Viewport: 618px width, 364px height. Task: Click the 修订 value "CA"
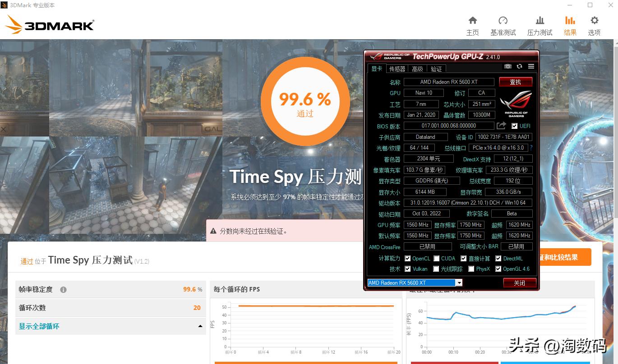tap(481, 93)
